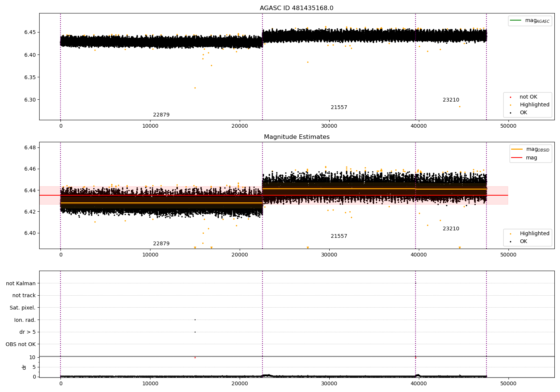Click the 'Magnitude Estimates' plot title

pos(296,137)
